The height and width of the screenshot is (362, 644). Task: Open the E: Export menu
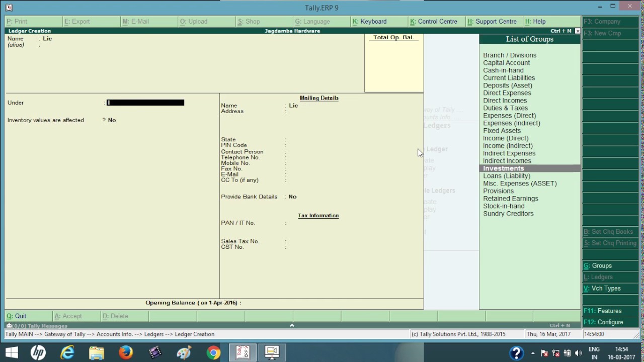coord(91,22)
